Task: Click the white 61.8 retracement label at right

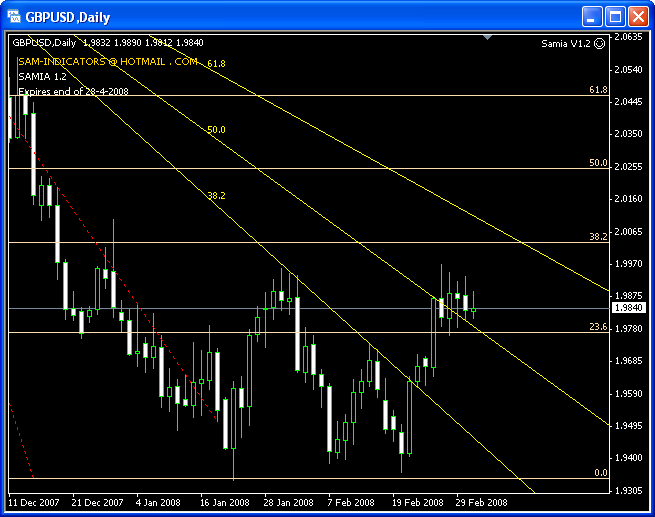Action: [x=598, y=90]
